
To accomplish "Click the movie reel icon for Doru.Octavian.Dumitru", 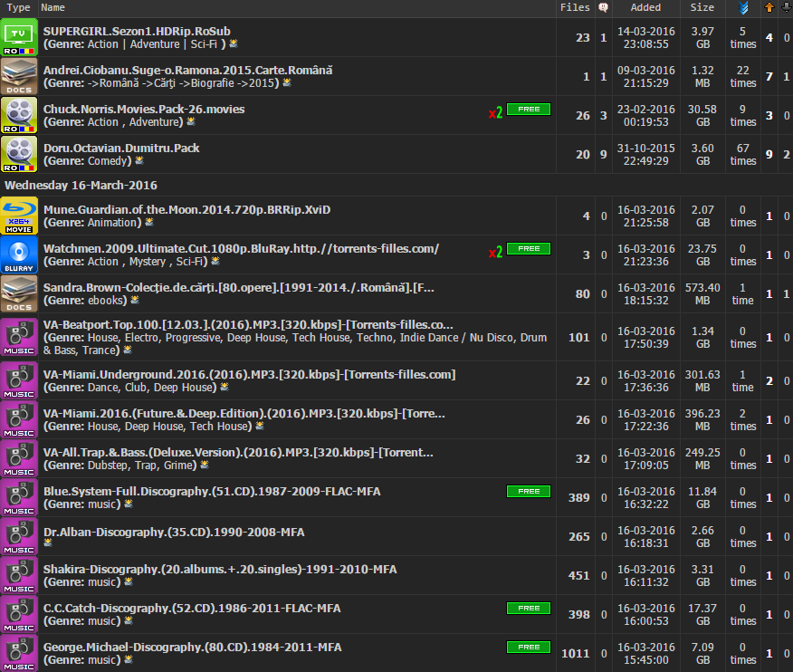I will pyautogui.click(x=19, y=154).
